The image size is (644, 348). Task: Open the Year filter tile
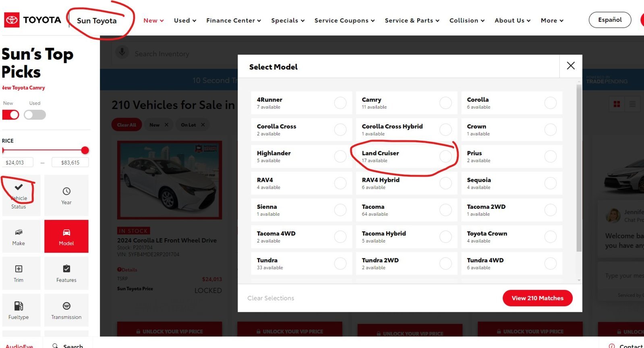[66, 195]
